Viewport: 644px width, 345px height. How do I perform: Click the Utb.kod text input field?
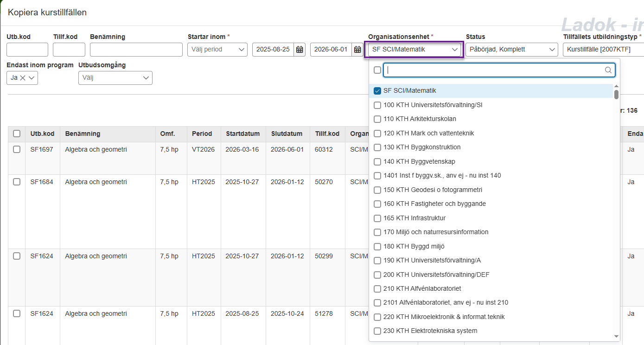[27, 50]
